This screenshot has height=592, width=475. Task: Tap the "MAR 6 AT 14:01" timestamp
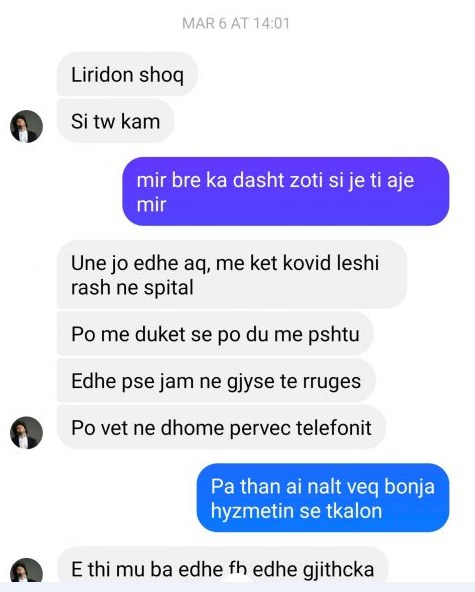click(236, 23)
